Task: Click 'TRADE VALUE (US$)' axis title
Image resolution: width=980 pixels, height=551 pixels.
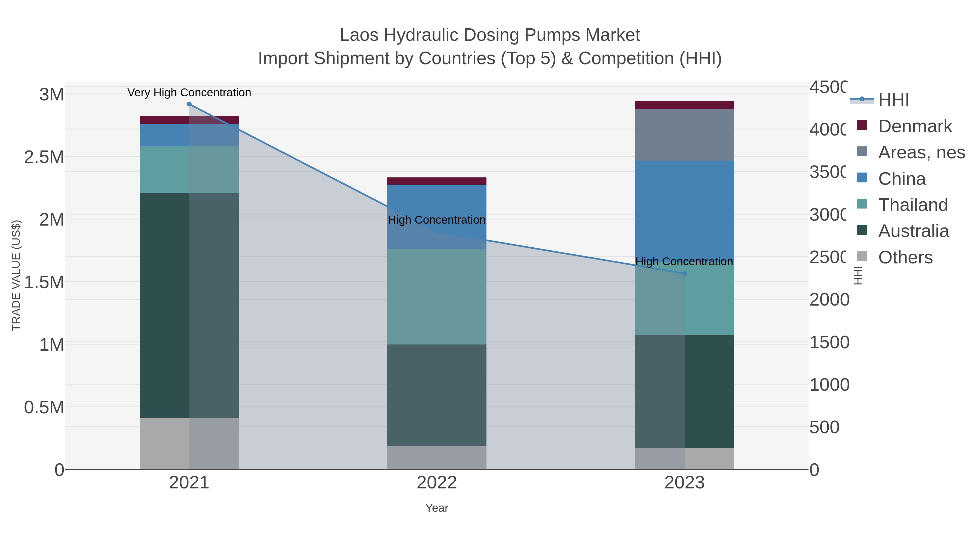Action: click(16, 275)
